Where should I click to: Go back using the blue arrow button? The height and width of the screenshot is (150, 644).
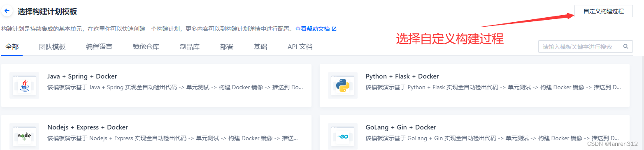click(7, 11)
